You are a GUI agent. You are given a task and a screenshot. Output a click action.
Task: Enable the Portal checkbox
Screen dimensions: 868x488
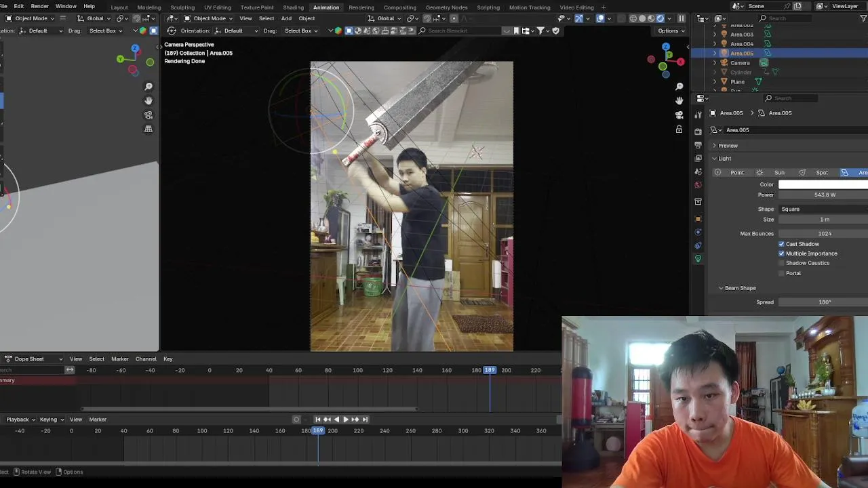click(782, 273)
